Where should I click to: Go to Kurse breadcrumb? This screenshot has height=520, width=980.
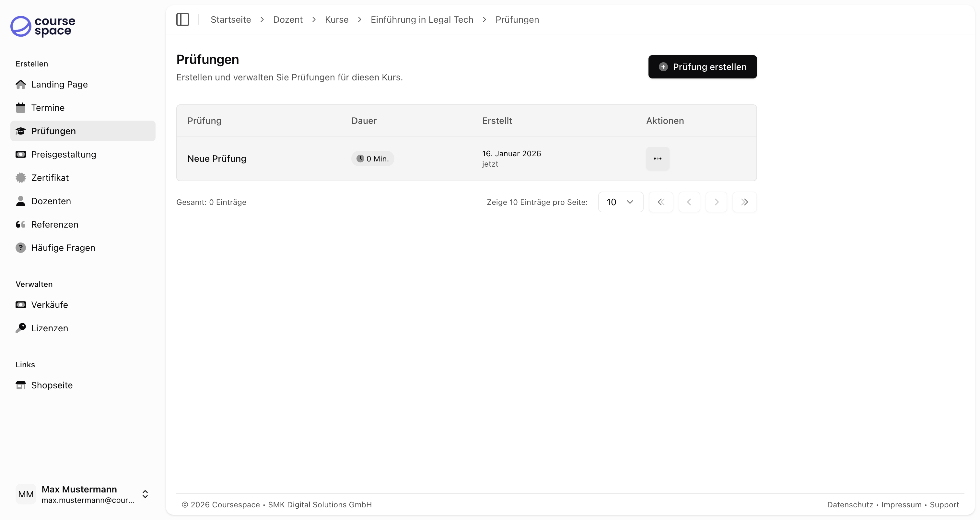click(336, 19)
